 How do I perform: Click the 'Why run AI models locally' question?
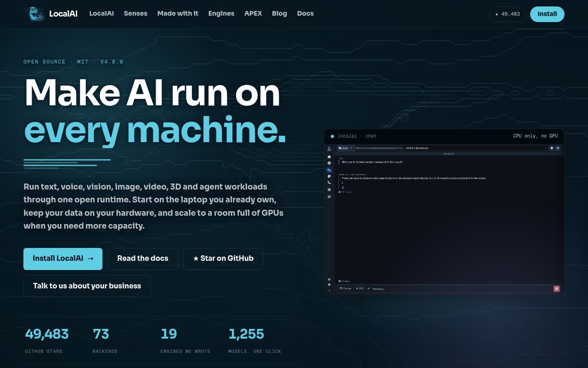coord(372,162)
